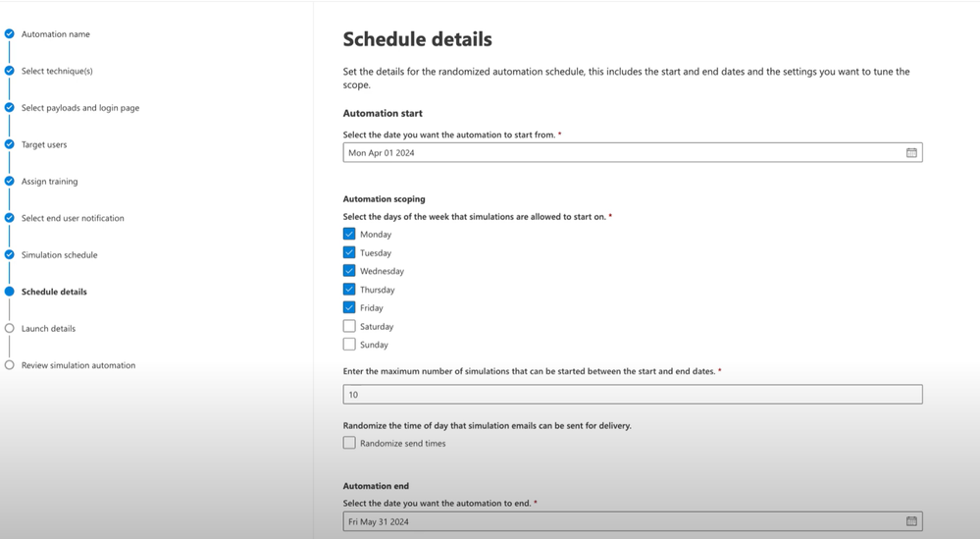Open the calendar icon for automation start date

911,152
